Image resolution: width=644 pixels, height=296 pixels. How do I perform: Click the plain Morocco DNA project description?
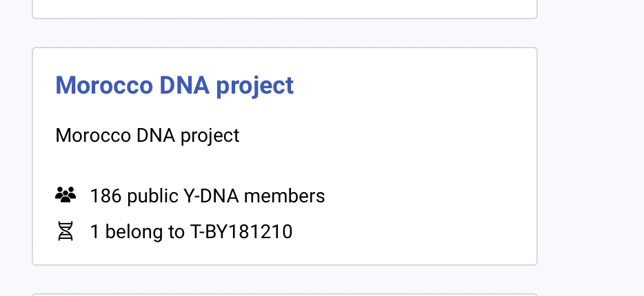coord(147,135)
